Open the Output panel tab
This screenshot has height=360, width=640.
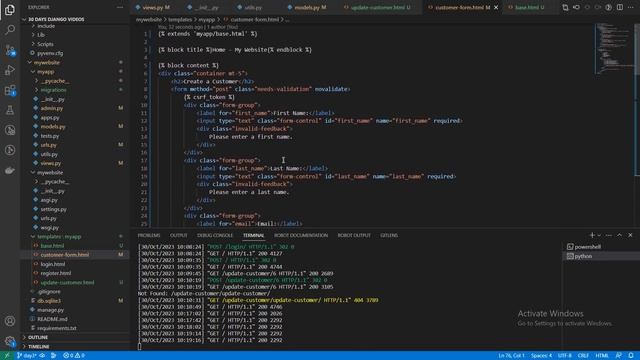(x=178, y=236)
